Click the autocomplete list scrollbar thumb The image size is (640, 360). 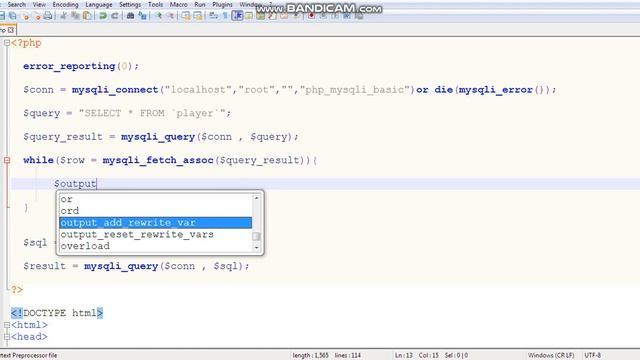coord(256,236)
